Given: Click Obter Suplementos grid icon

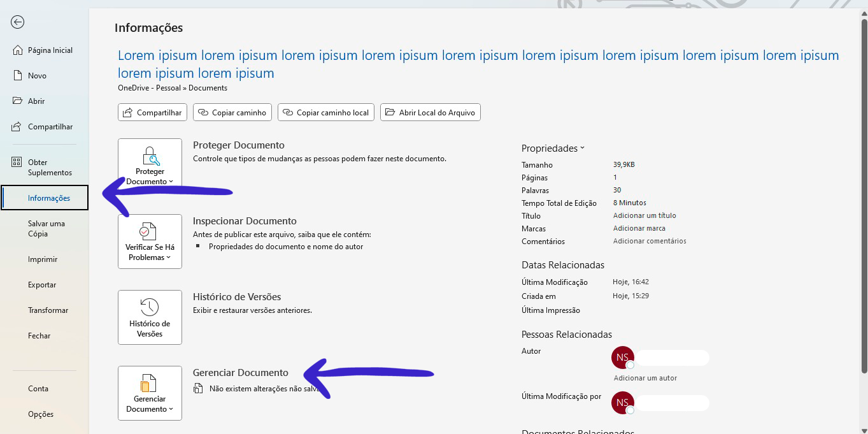Looking at the screenshot, I should (x=17, y=163).
